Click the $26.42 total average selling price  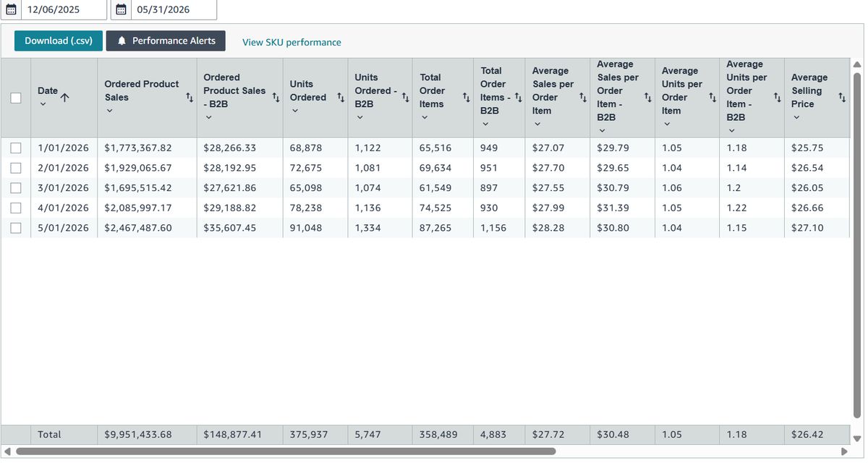[x=807, y=435]
